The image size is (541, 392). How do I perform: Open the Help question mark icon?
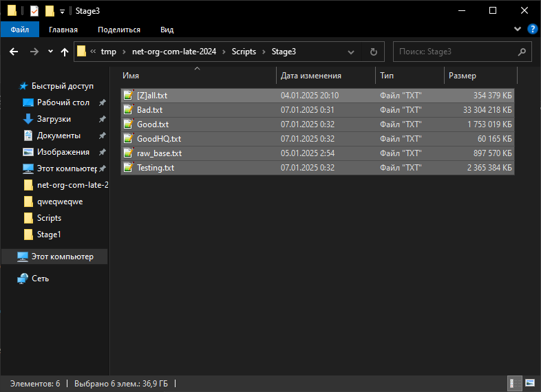[532, 29]
